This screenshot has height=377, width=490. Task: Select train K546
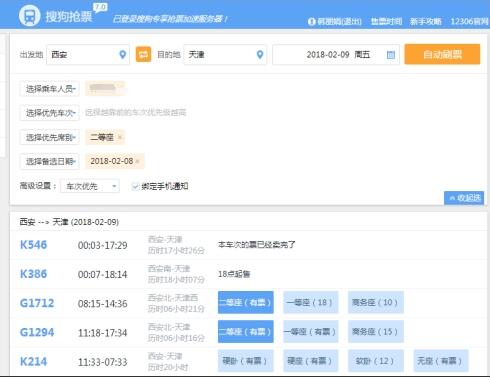click(33, 245)
